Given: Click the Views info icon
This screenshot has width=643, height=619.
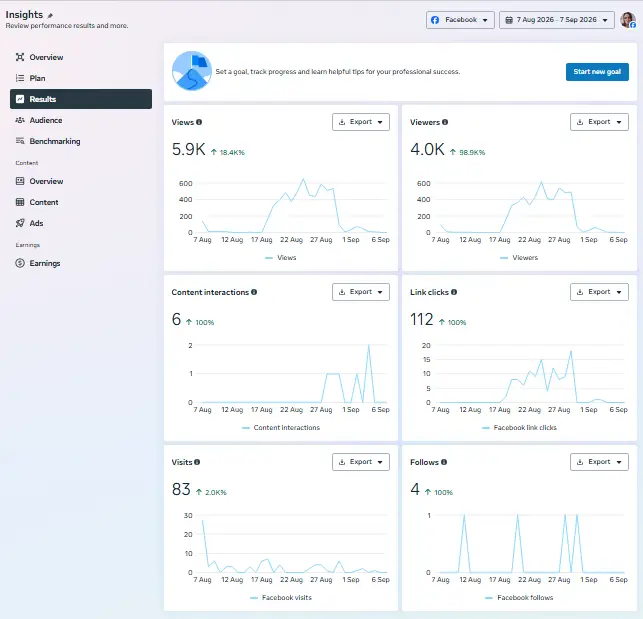Looking at the screenshot, I should coord(199,122).
